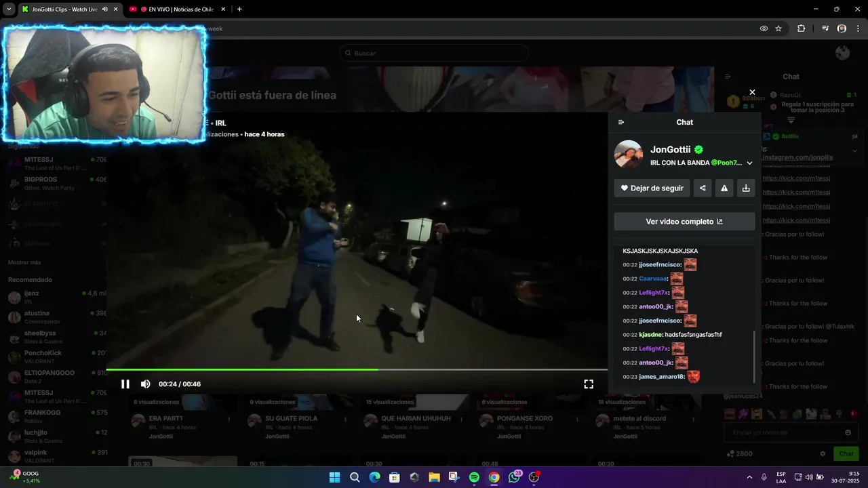Open WhatsApp from the taskbar
The width and height of the screenshot is (868, 488).
pos(515,477)
